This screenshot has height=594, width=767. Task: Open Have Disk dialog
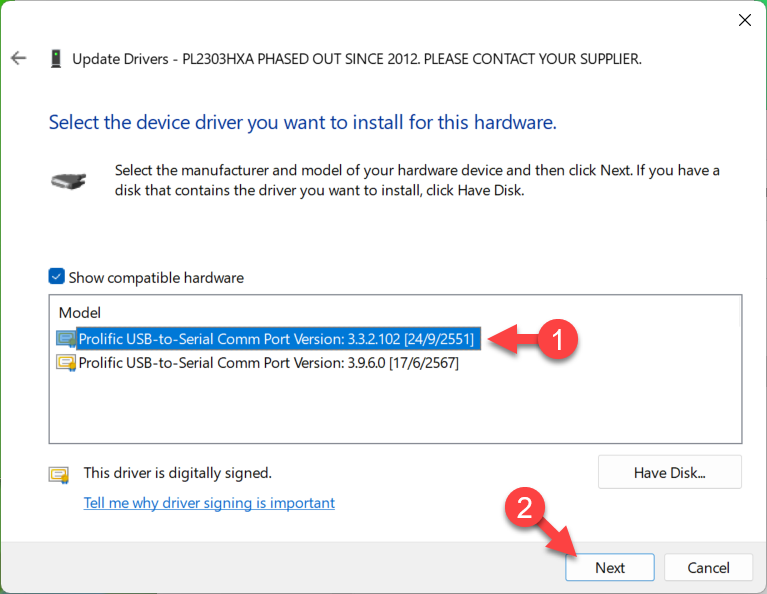click(670, 472)
